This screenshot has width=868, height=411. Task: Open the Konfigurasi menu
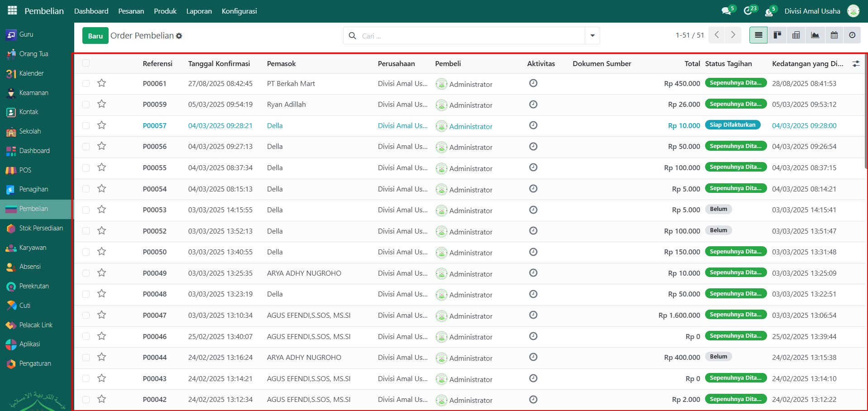[239, 11]
